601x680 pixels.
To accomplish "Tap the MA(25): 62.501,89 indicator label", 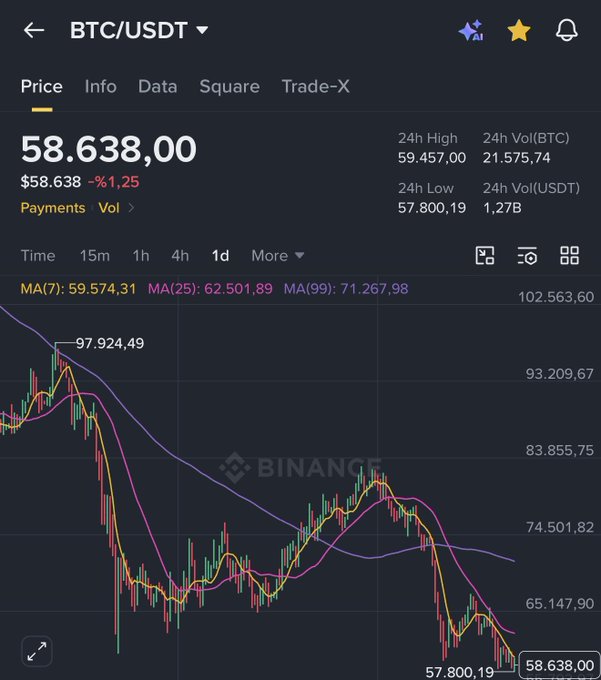I will click(x=210, y=289).
